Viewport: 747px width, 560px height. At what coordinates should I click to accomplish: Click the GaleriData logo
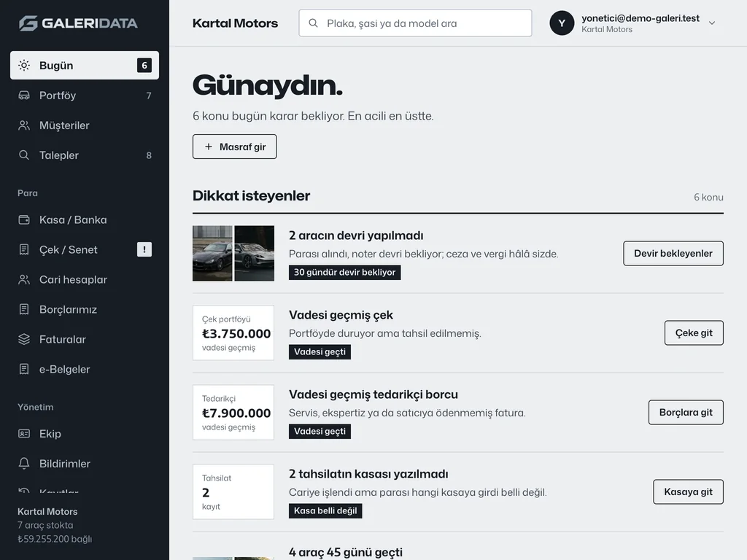point(78,23)
